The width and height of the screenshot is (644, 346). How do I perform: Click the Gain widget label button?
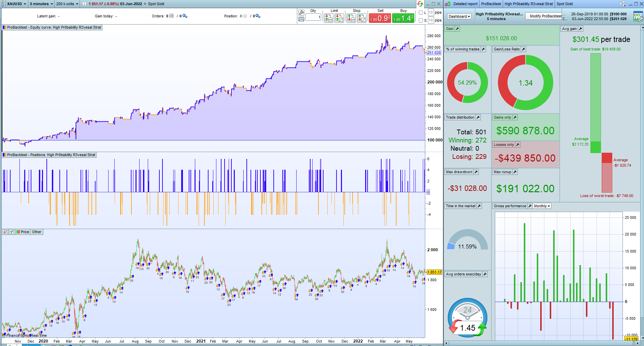point(450,29)
